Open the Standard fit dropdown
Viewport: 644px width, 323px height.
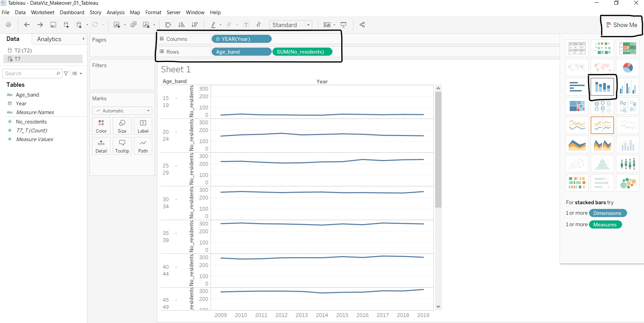click(308, 25)
